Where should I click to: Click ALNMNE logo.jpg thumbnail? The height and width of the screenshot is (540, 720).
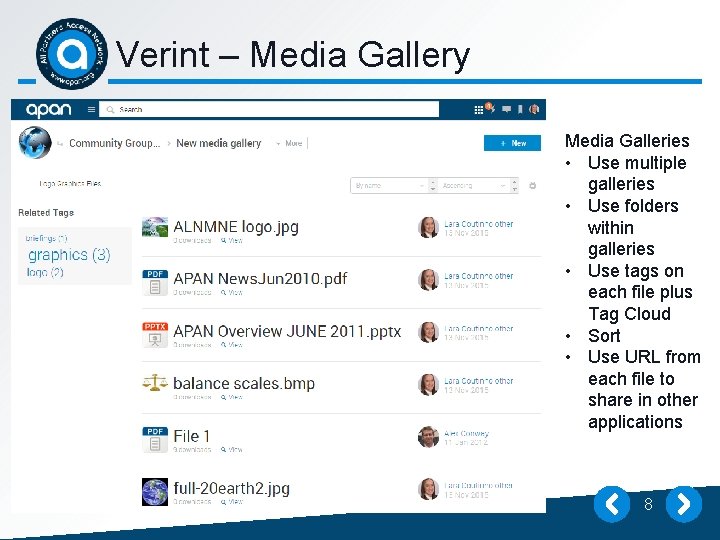155,227
